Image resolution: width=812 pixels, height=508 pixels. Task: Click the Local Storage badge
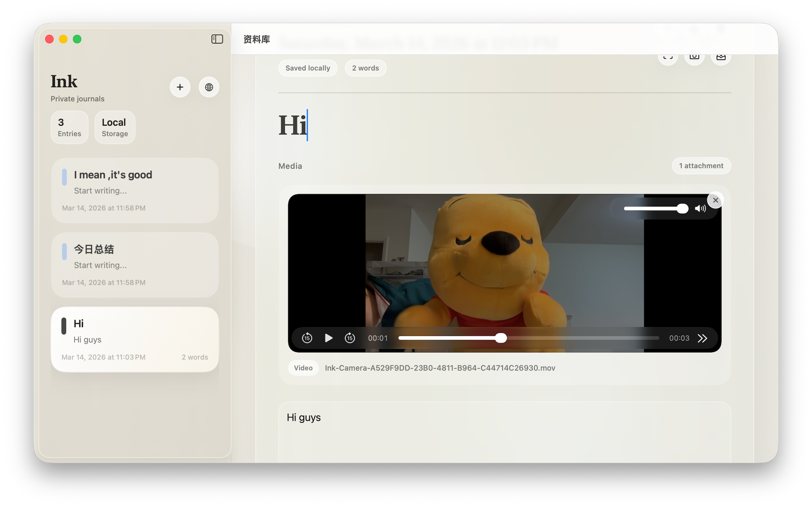point(115,127)
